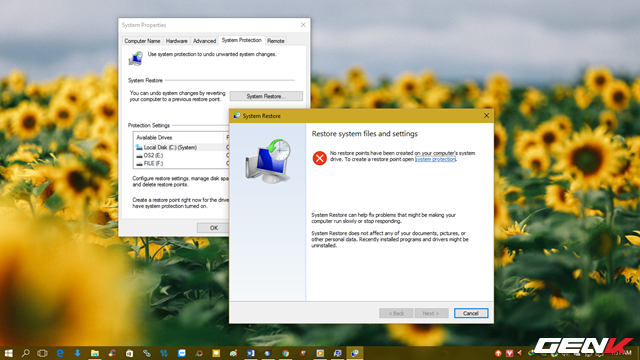
Task: Open the yellow sticky note taskbar app
Action: pyautogui.click(x=216, y=353)
